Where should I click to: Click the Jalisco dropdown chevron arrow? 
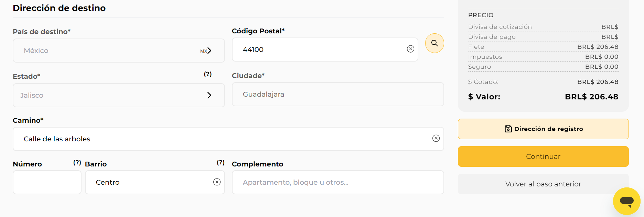(209, 95)
